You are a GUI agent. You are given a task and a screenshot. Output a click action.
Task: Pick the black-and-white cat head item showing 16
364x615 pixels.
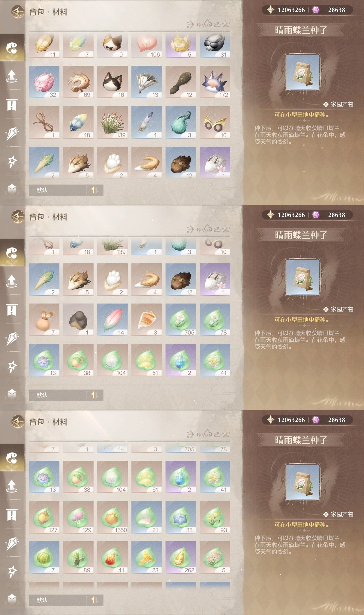coord(112,82)
